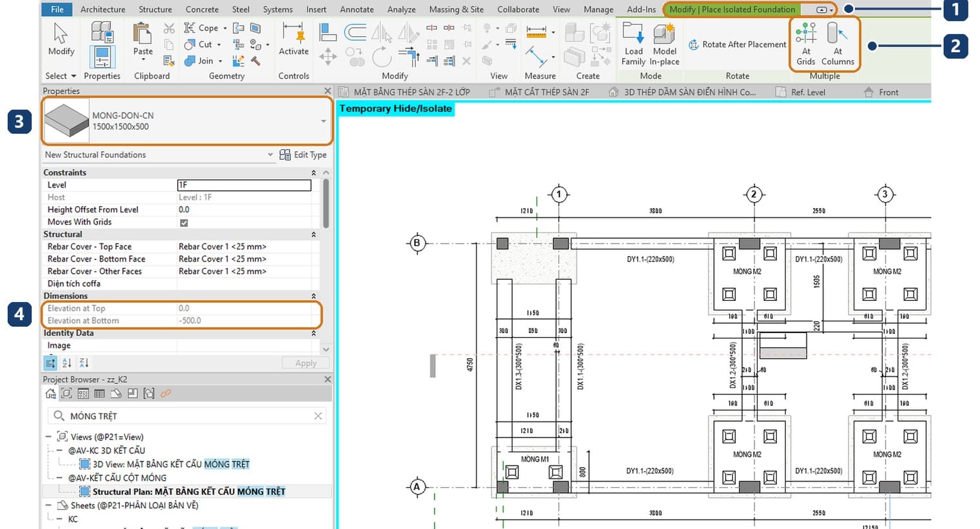Click the Project Browser Revit links icon

coord(166,394)
